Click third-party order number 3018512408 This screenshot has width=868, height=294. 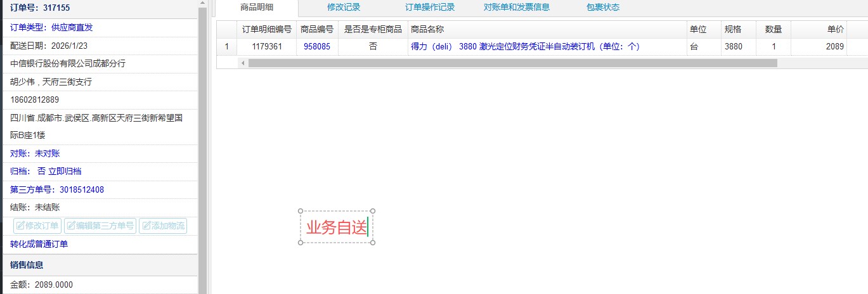(82, 189)
